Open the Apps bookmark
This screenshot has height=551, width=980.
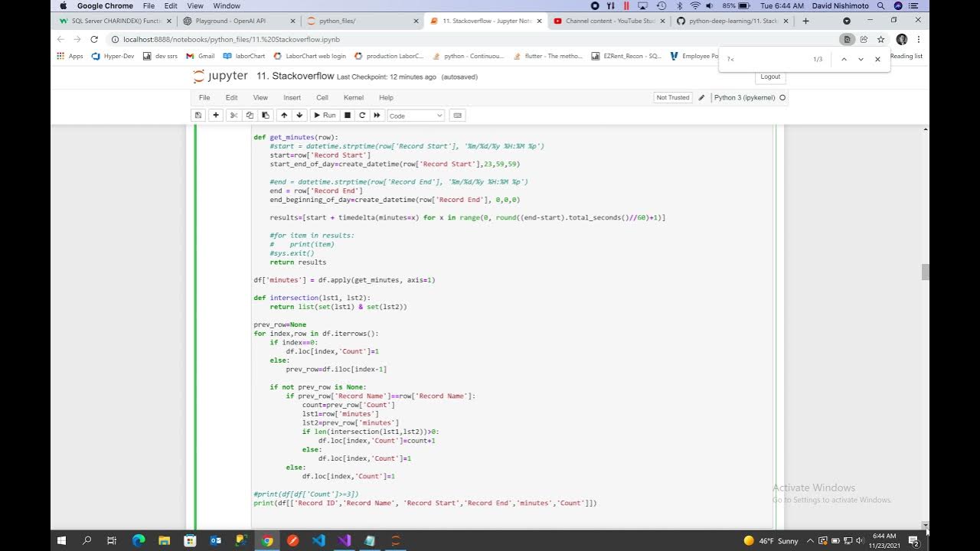[x=70, y=56]
